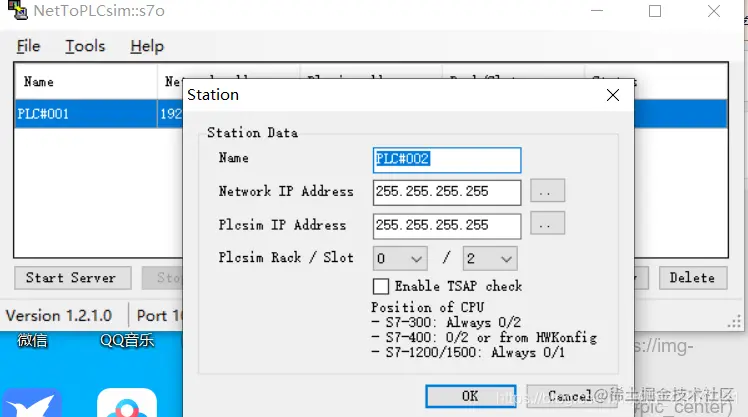Viewport: 748px width, 417px height.
Task: Confirm the Station dialog with OK
Action: pos(470,396)
